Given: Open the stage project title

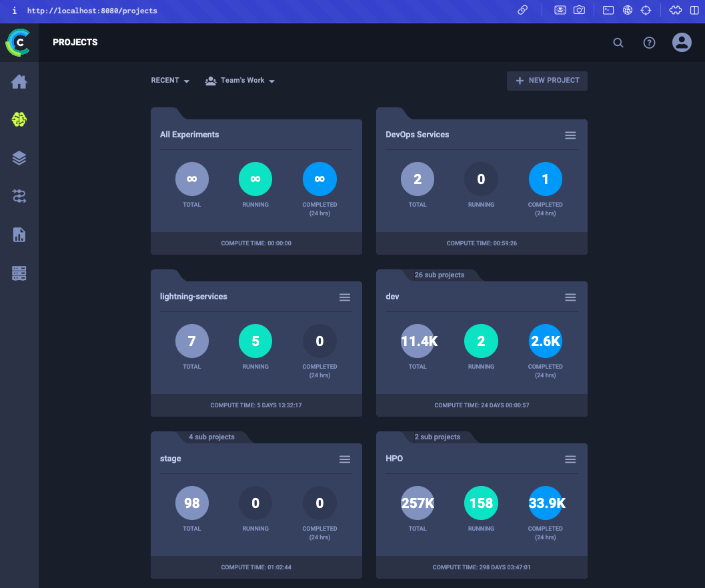Looking at the screenshot, I should (170, 459).
